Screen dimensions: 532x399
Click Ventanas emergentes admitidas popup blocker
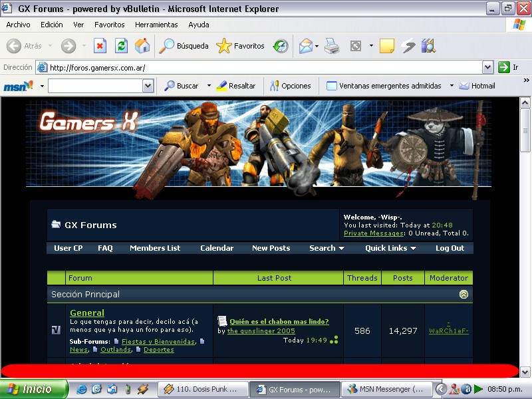pyautogui.click(x=384, y=86)
